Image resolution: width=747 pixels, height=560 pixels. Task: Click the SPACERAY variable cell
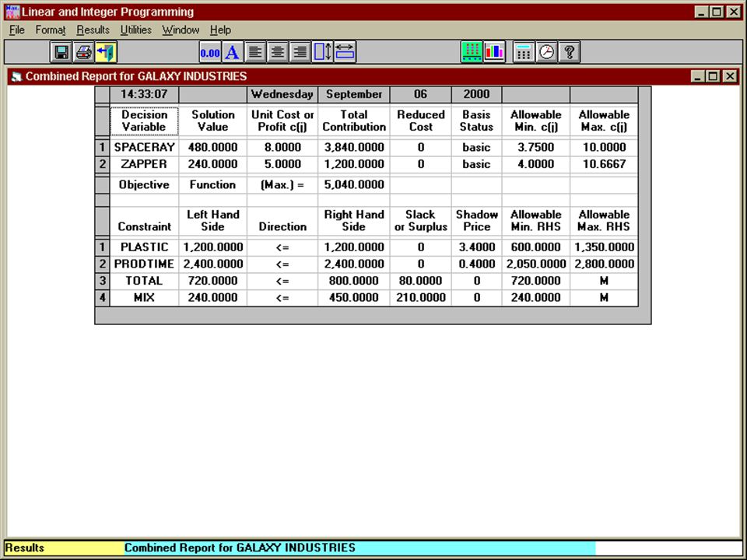tap(144, 148)
